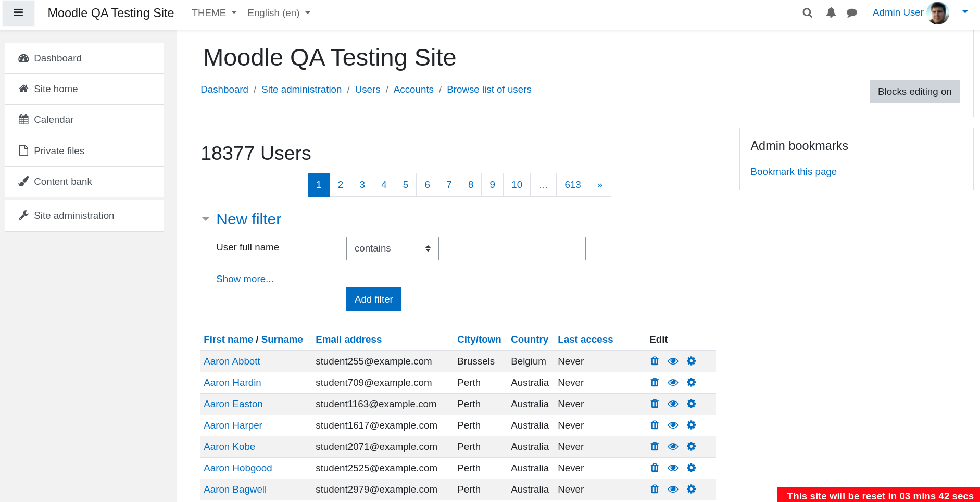Edit Aaron Bagwell via gear icon

point(691,489)
